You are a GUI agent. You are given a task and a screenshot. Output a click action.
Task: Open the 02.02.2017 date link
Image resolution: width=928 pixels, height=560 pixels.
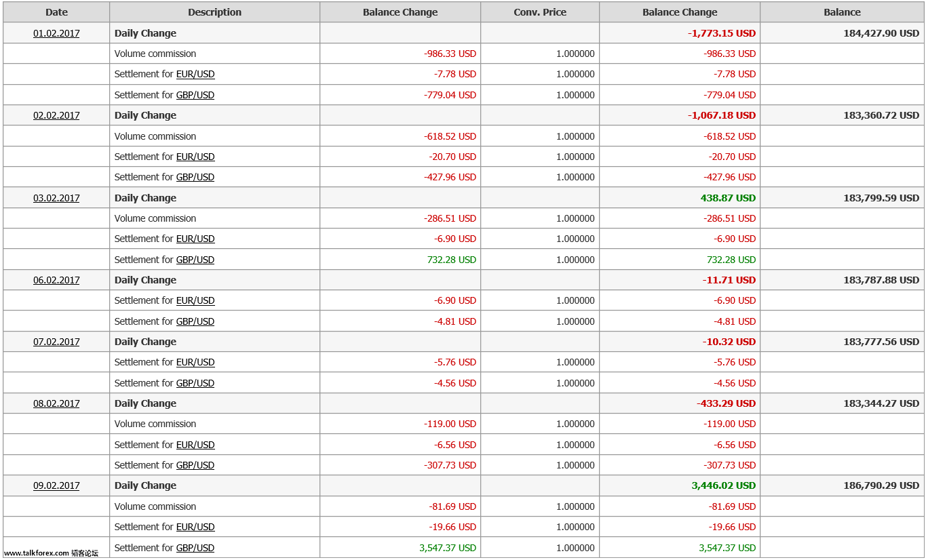[56, 115]
